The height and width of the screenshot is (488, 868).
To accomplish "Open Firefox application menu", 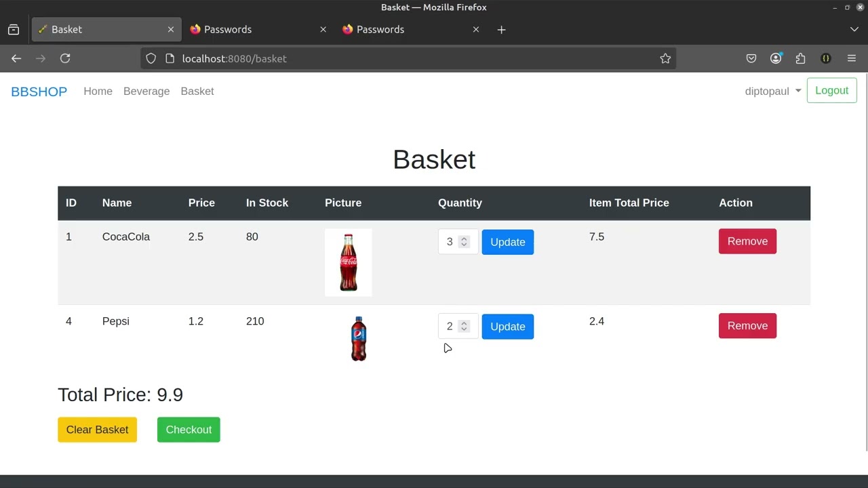I will click(x=852, y=59).
